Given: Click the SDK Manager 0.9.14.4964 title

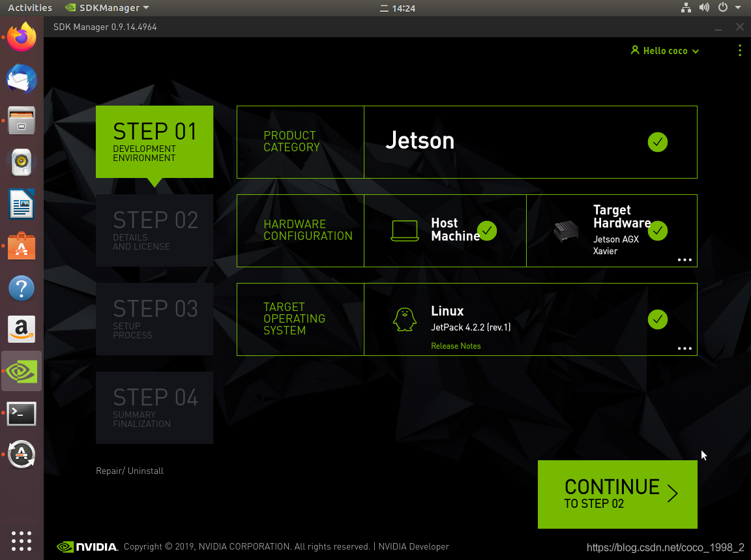Looking at the screenshot, I should [x=105, y=27].
